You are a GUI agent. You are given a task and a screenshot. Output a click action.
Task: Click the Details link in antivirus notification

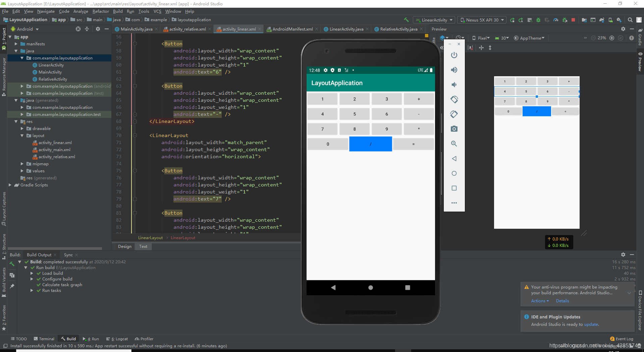click(x=562, y=301)
